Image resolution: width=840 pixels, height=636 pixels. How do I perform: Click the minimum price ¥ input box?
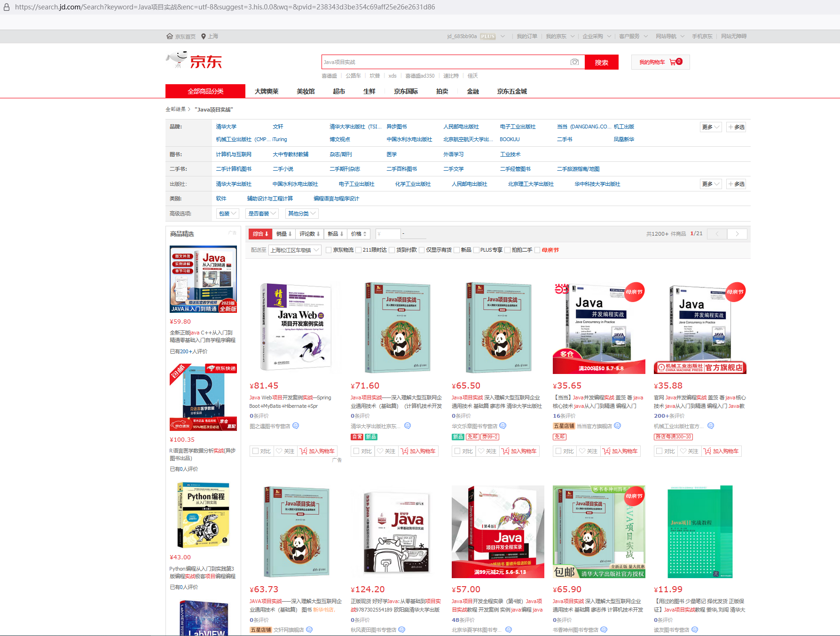pyautogui.click(x=388, y=234)
